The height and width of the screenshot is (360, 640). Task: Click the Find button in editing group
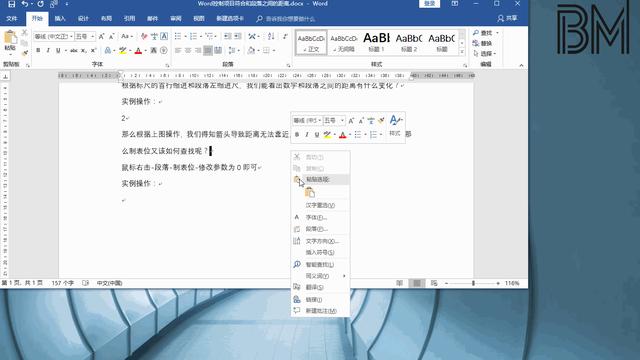pyautogui.click(x=485, y=33)
